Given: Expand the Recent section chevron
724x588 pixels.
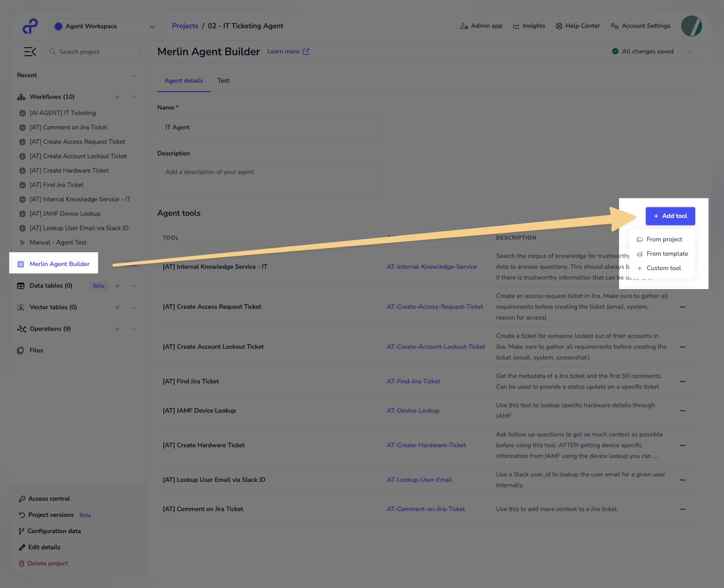Looking at the screenshot, I should 133,76.
